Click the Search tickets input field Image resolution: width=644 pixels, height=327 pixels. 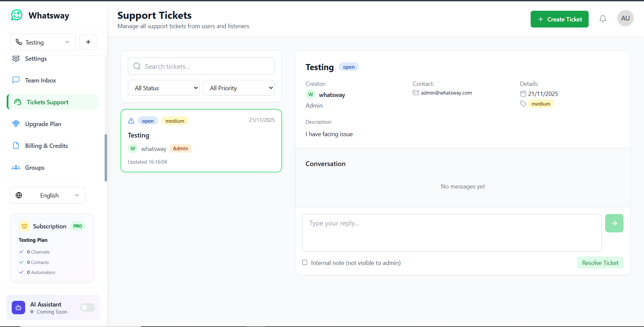[201, 66]
